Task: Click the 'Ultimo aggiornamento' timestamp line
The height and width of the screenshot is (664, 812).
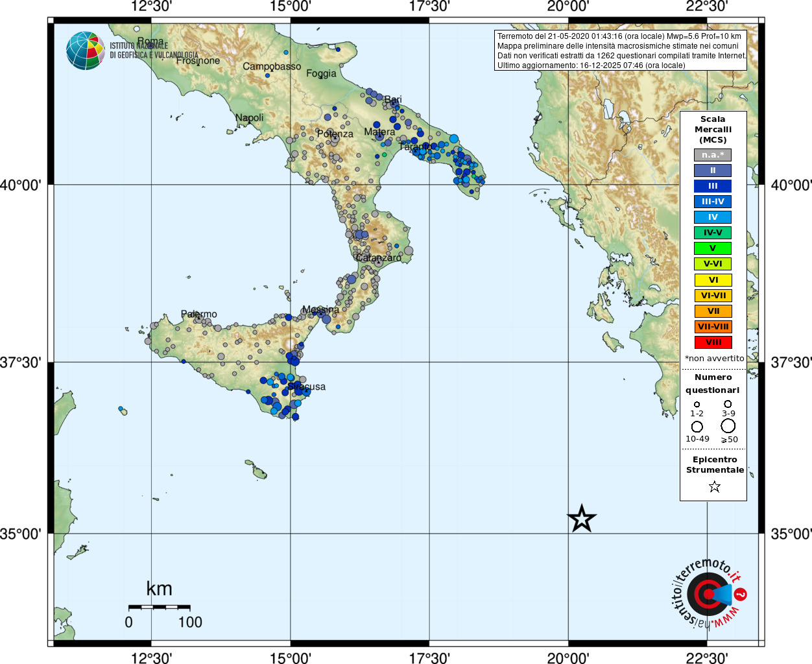Action: tap(591, 65)
